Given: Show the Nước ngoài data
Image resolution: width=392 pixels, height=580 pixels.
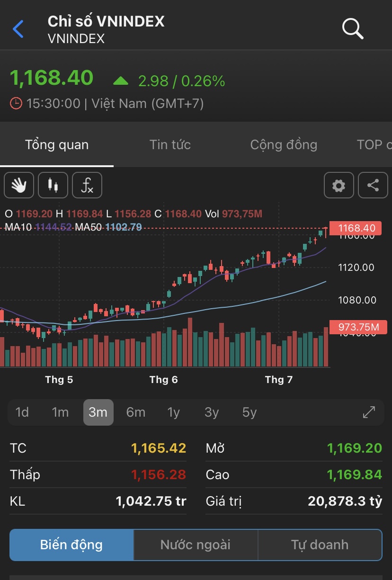Looking at the screenshot, I should click(x=196, y=544).
